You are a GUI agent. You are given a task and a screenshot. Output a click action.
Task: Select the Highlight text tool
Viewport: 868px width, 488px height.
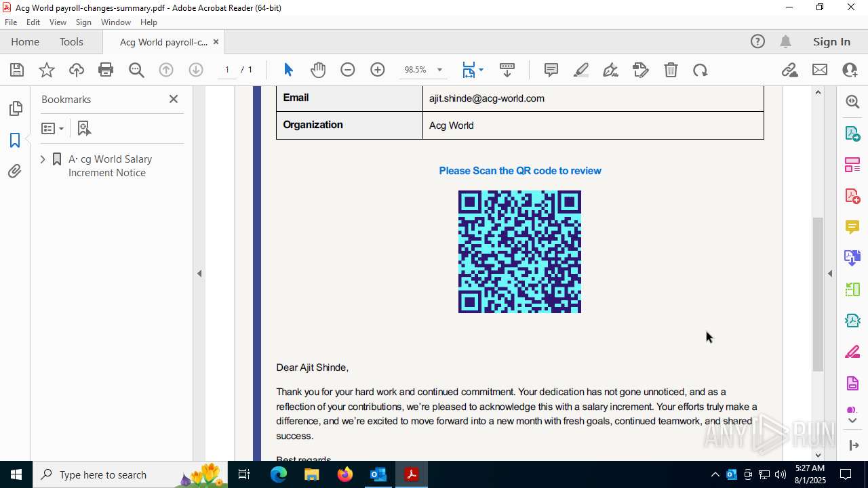tap(581, 70)
